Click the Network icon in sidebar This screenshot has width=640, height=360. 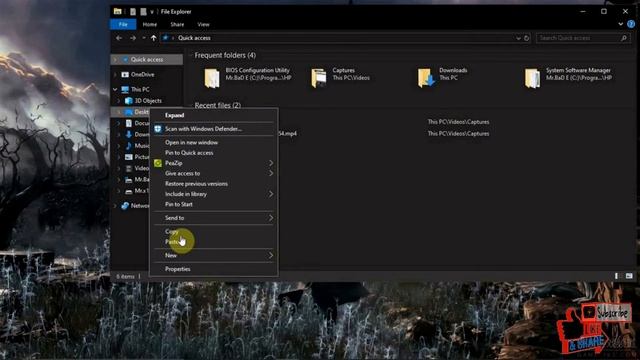tap(125, 206)
